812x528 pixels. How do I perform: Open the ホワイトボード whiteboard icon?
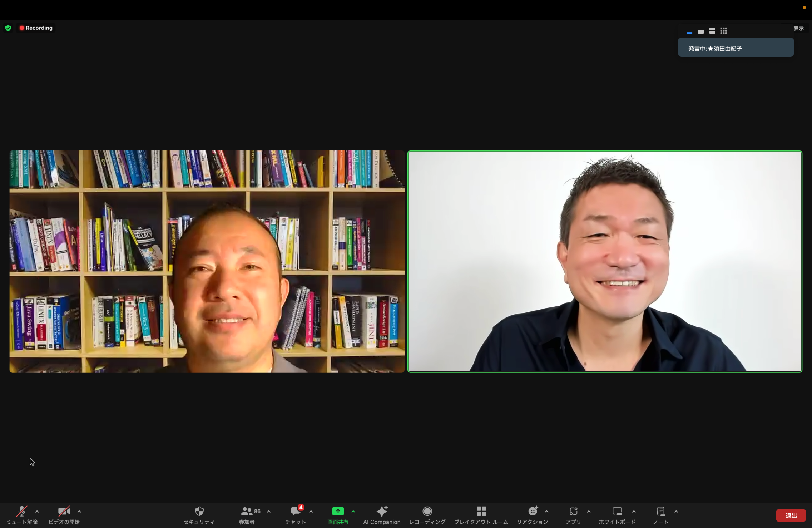point(617,512)
